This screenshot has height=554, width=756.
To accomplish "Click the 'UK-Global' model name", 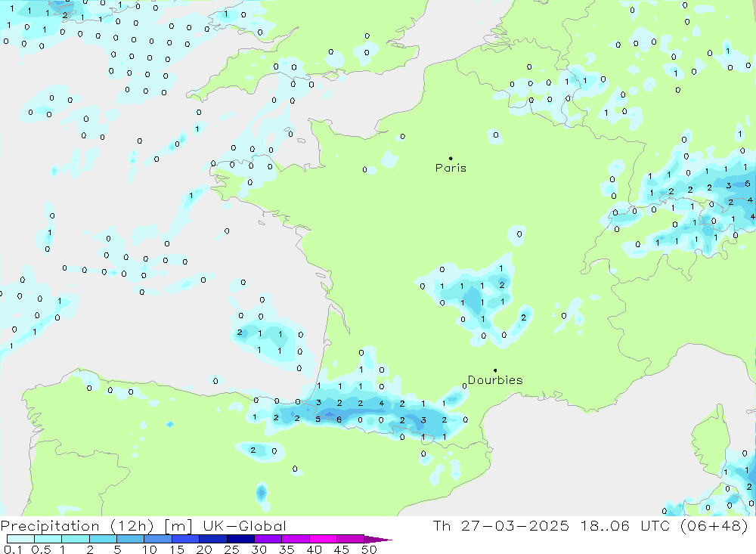I will (x=245, y=525).
